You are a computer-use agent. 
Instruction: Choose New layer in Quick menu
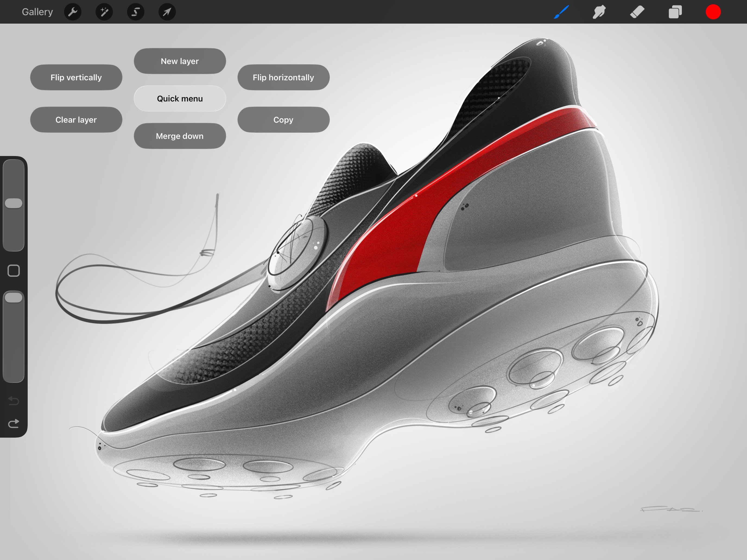180,61
